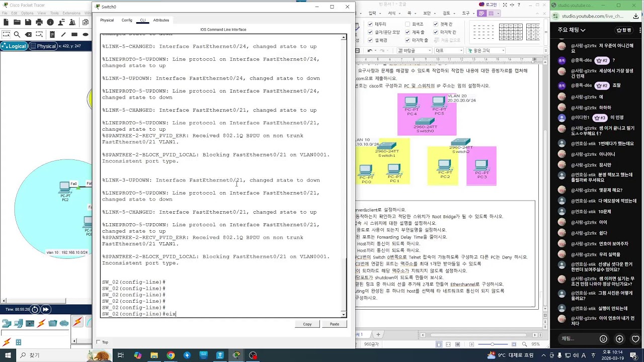Click the 로그인 login link in 한글
Image resolution: width=644 pixels, height=362 pixels.
pos(488,5)
